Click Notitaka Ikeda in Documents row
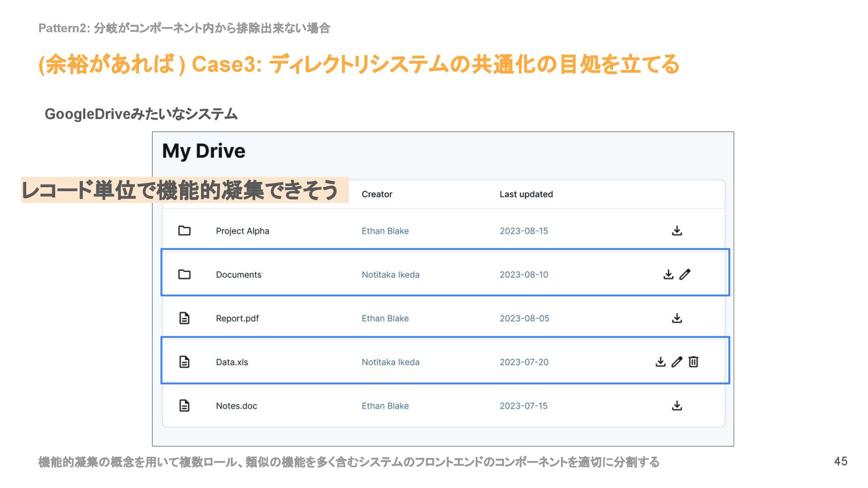This screenshot has height=488, width=868. click(x=390, y=274)
